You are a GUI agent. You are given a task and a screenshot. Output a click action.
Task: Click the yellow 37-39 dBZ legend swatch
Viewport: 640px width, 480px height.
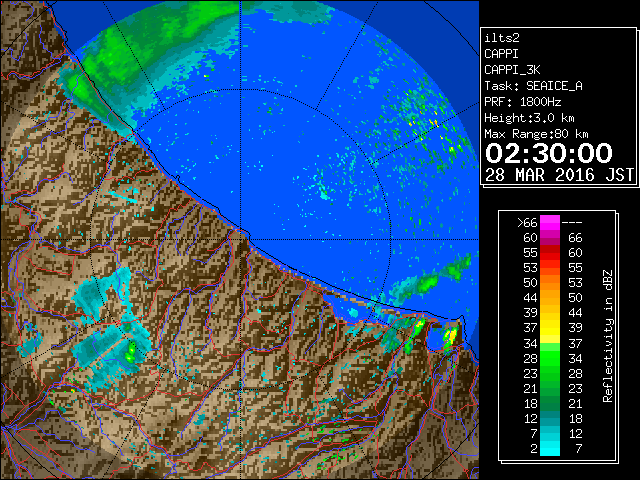tap(550, 328)
